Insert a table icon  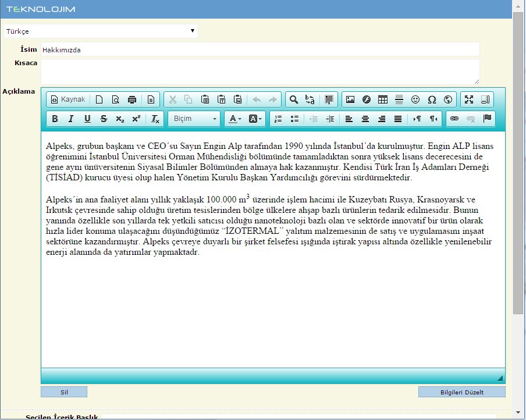[x=383, y=99]
